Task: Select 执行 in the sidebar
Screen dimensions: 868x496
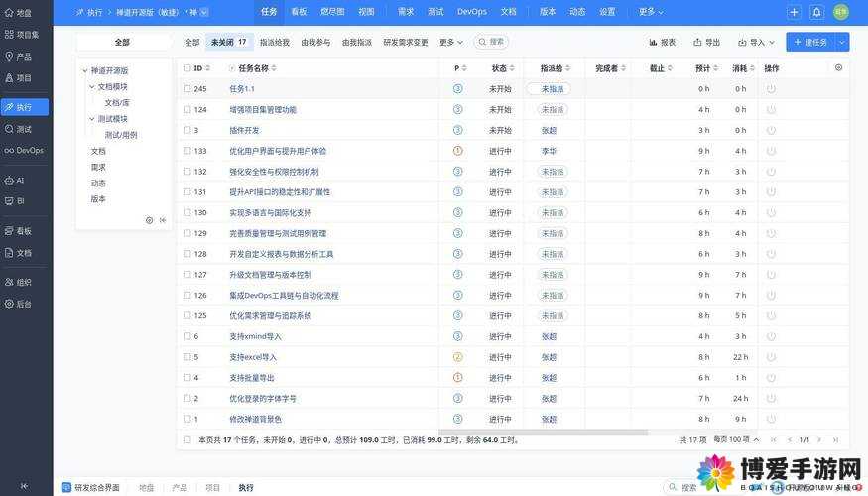Action: [x=25, y=107]
